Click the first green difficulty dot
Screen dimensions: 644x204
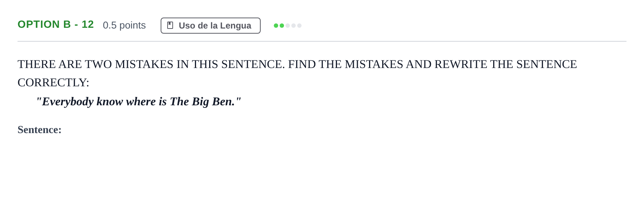point(276,26)
